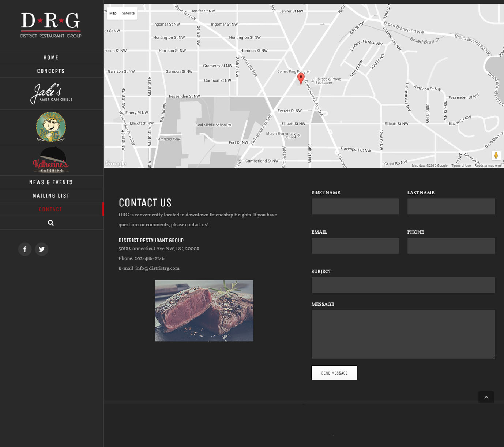Click the DRG District Restaurant Group logo
This screenshot has width=504, height=447.
tap(51, 25)
